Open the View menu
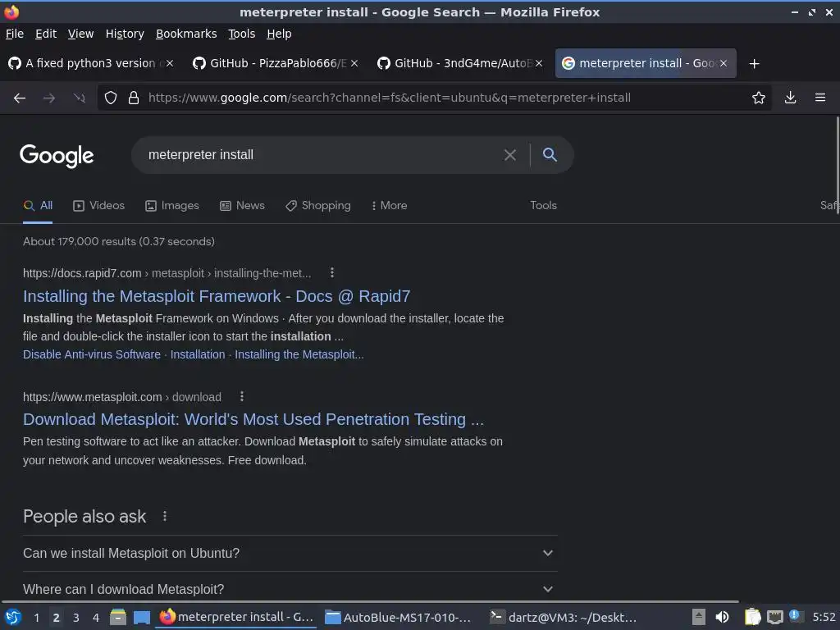 click(x=80, y=34)
